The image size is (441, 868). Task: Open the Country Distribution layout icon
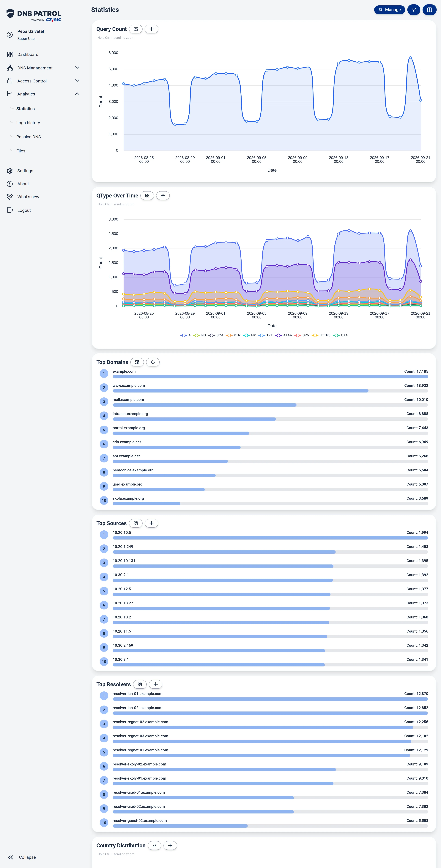155,845
